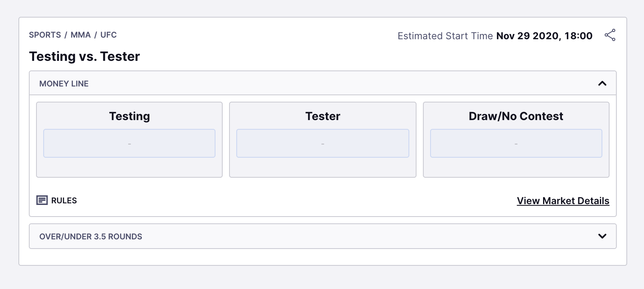644x289 pixels.
Task: Click the Nov 29 2020, 18:00 start time
Action: coord(544,36)
